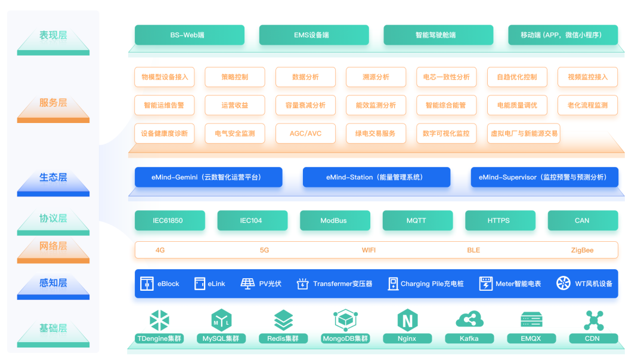Image resolution: width=644 pixels, height=363 pixels.
Task: Click the WT风机设备 turbine icon
Action: [563, 284]
